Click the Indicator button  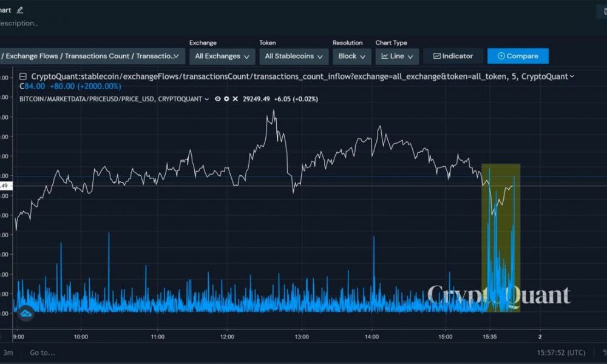453,56
